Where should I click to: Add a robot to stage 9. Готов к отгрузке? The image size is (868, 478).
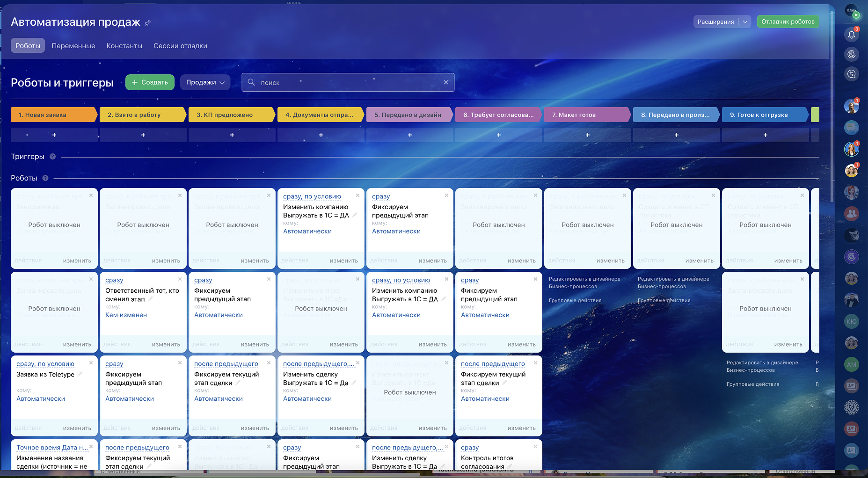[766, 135]
